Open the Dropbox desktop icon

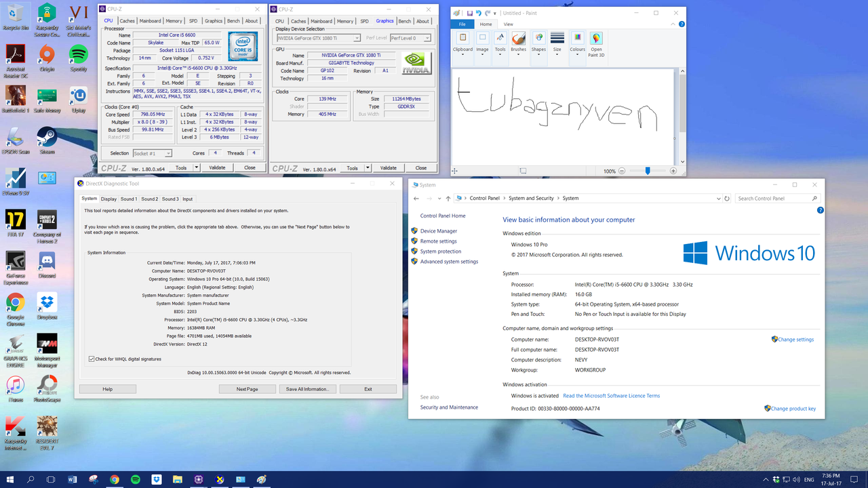pos(47,306)
